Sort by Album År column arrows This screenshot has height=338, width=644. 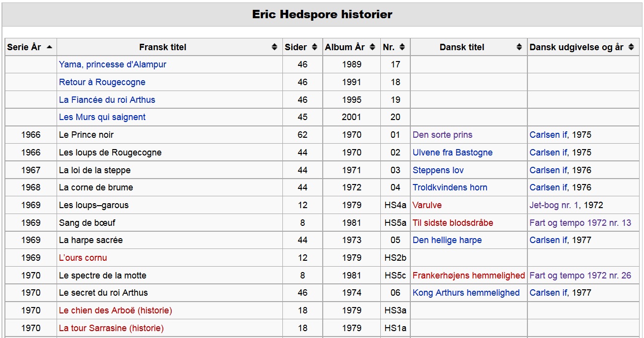point(372,47)
